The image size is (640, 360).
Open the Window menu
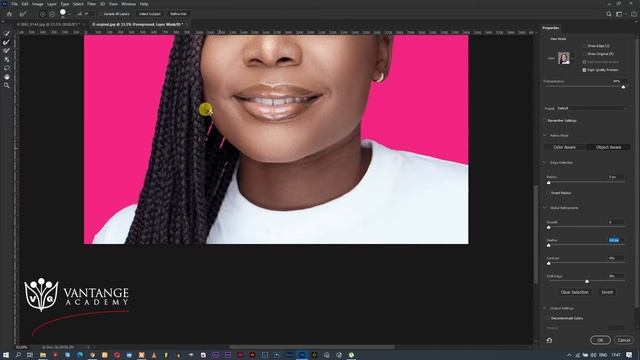[128, 4]
